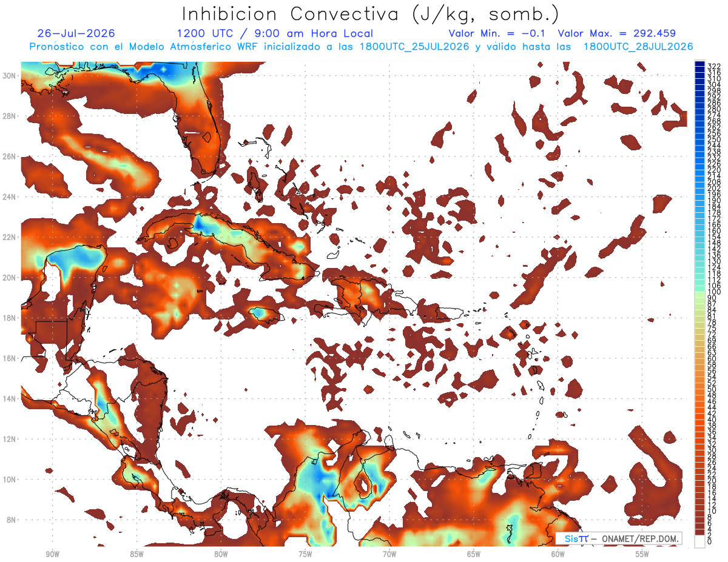Click the 20N latitude axis label

pyautogui.click(x=10, y=278)
